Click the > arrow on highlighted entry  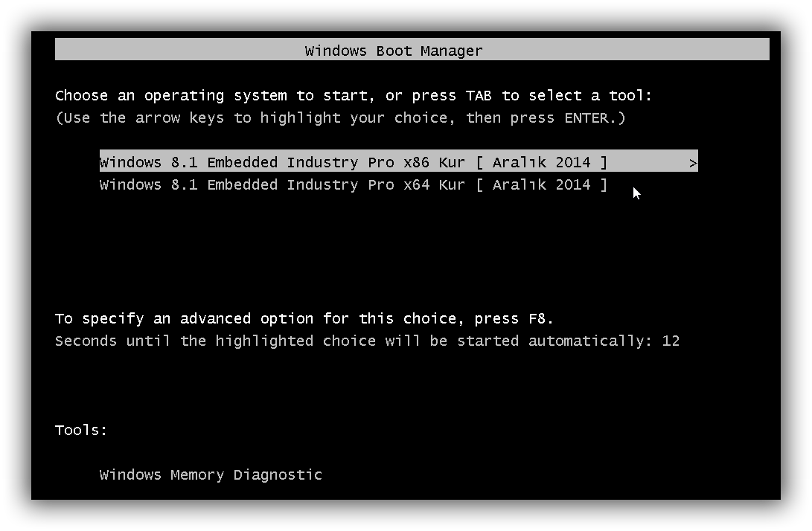[693, 163]
